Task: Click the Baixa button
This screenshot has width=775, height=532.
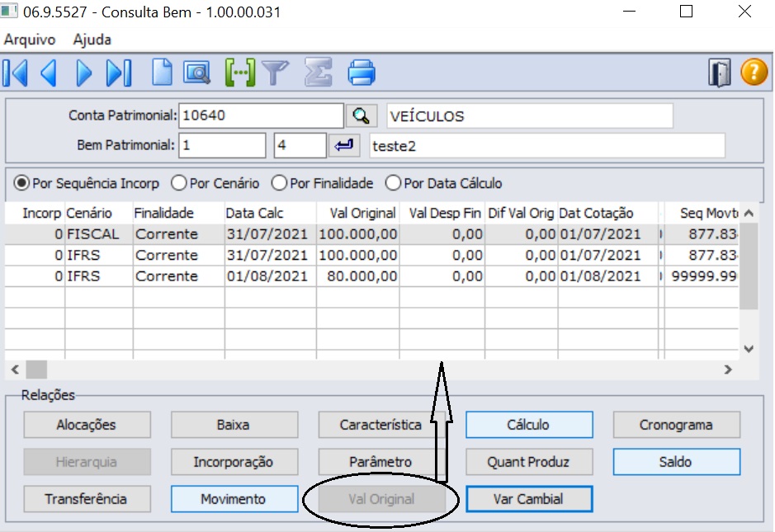Action: pyautogui.click(x=234, y=425)
